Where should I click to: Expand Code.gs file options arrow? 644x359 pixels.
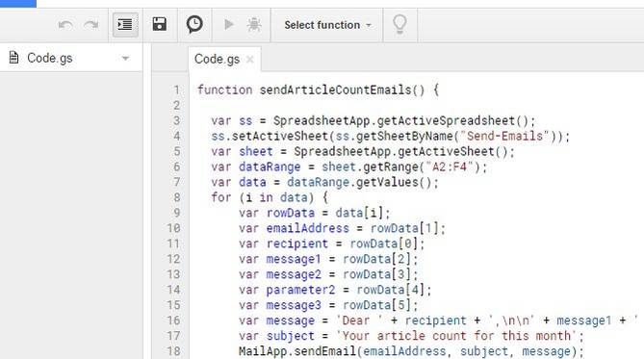126,59
